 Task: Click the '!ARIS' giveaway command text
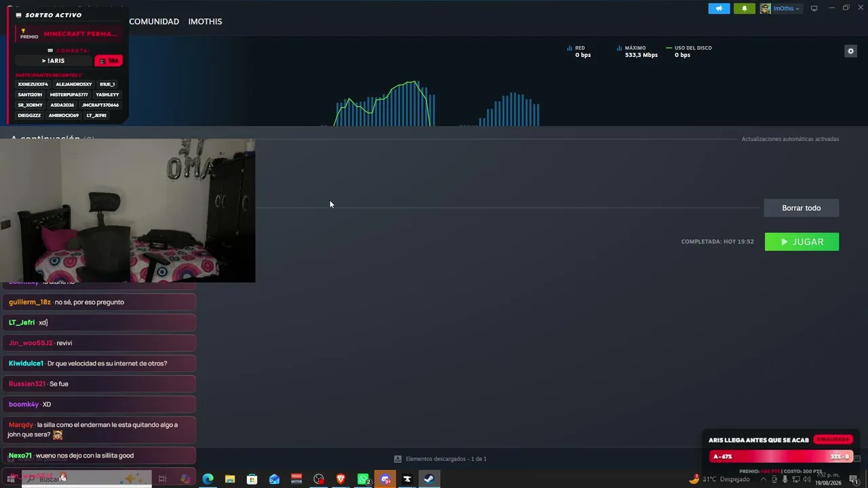click(53, 61)
